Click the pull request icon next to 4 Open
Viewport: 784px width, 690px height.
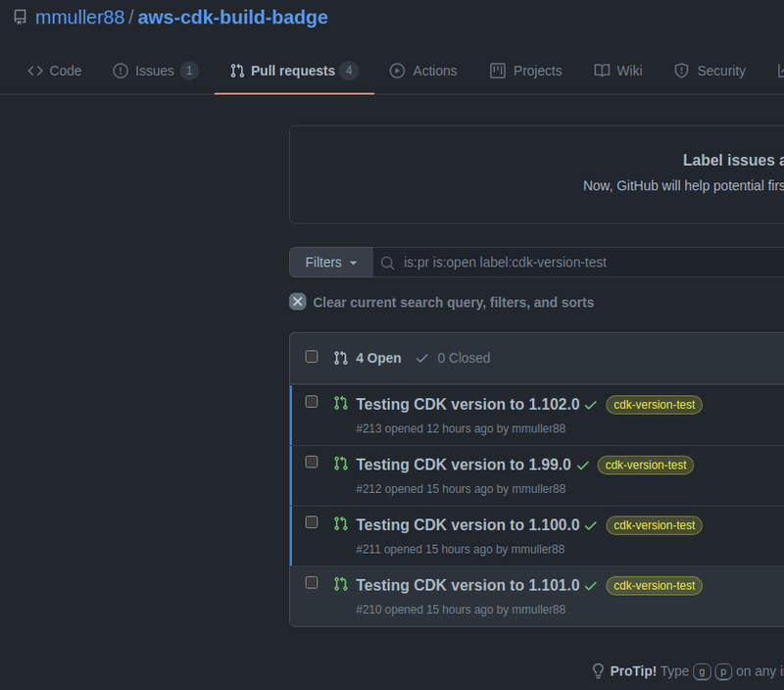coord(341,358)
